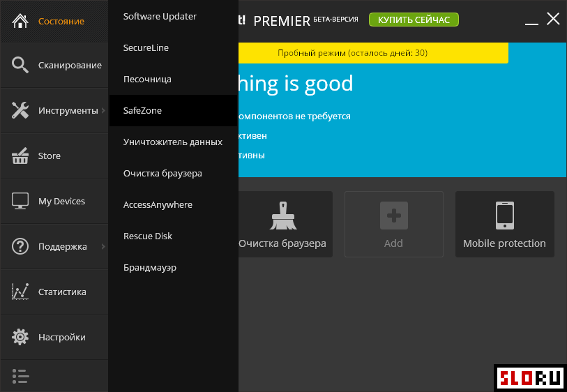Click the Поддержка label text
Viewport: 567px width, 392px height.
point(63,247)
